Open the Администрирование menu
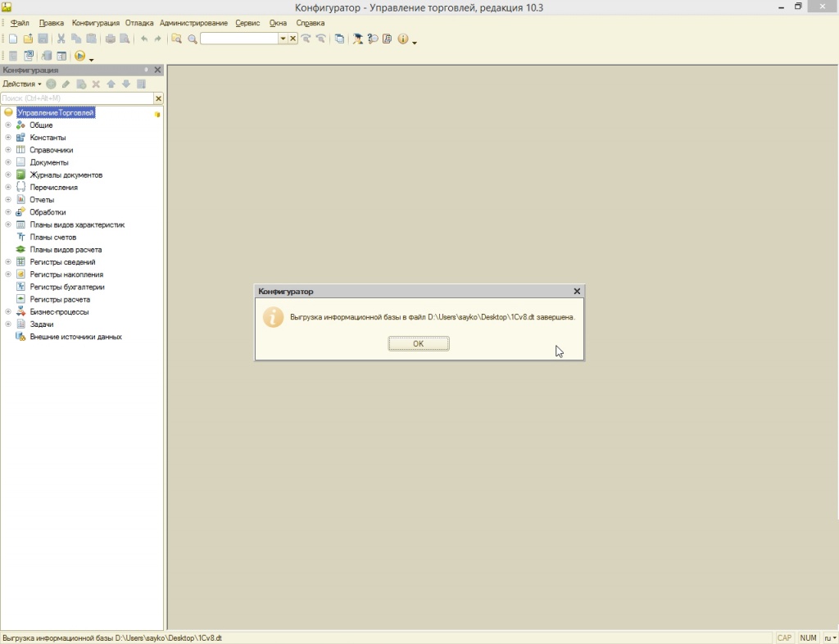Image resolution: width=839 pixels, height=644 pixels. [x=193, y=23]
